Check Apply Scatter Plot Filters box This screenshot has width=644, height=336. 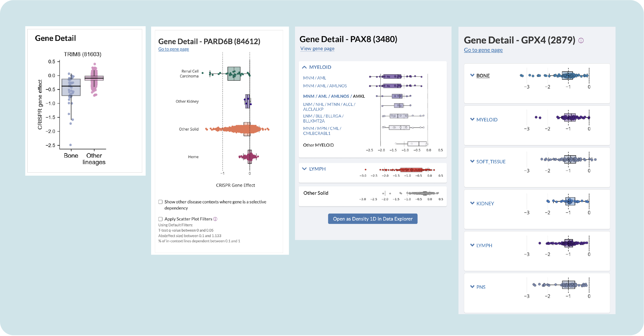pyautogui.click(x=161, y=219)
